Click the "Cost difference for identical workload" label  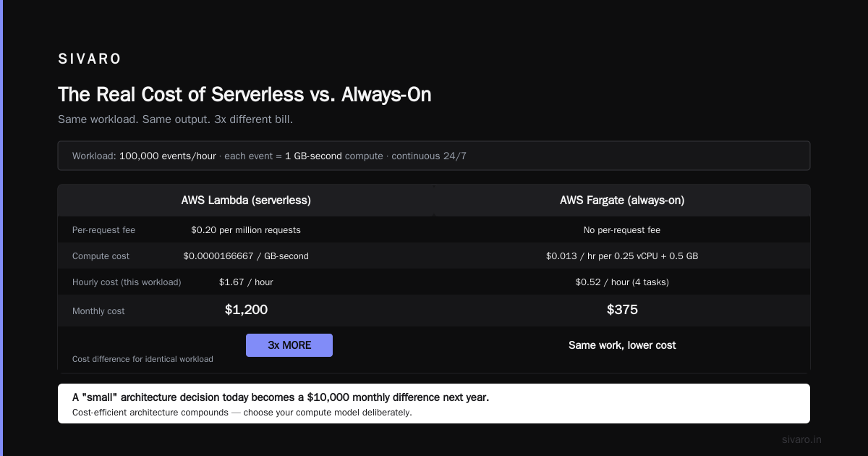(142, 359)
